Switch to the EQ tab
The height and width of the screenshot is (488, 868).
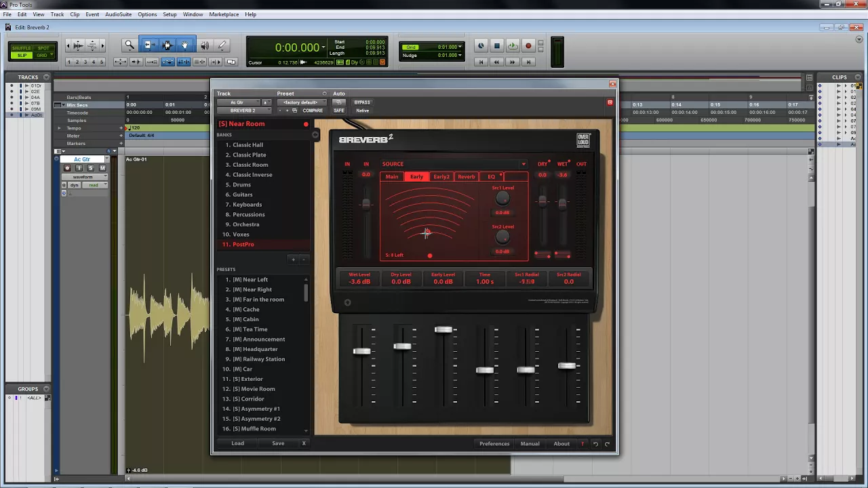pos(492,177)
